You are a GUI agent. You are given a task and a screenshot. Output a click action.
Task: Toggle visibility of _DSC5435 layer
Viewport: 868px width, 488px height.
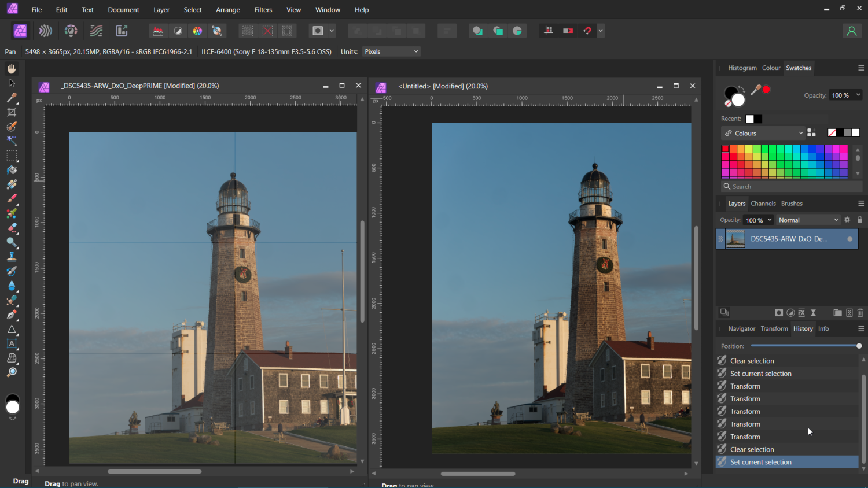tap(849, 239)
